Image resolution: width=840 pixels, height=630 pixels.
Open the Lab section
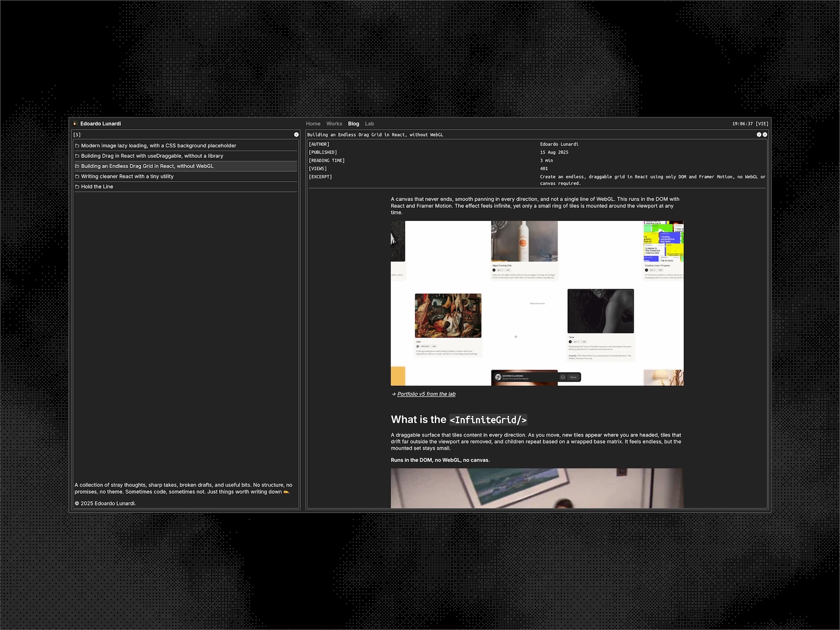(x=370, y=124)
